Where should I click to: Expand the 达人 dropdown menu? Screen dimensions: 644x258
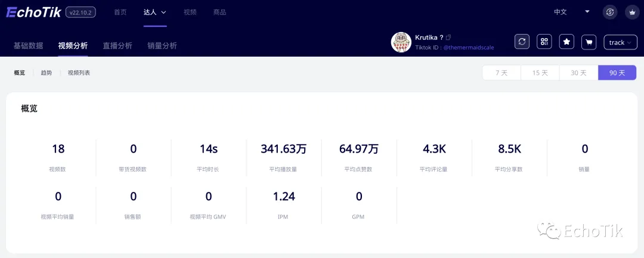pos(155,13)
